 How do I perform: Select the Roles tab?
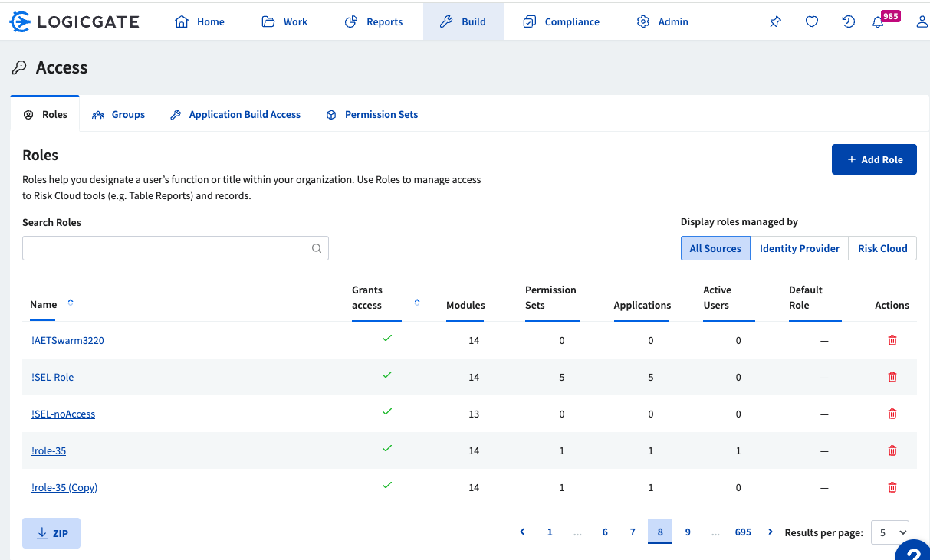[x=45, y=114]
